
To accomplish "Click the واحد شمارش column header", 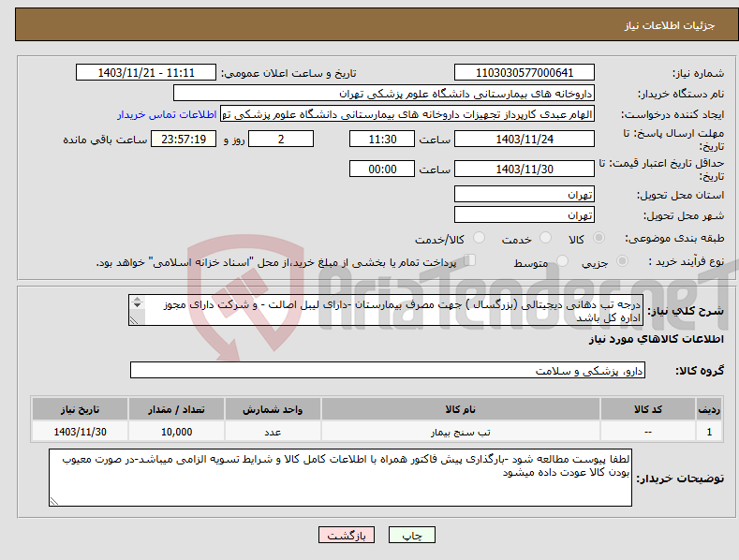I will click(273, 409).
